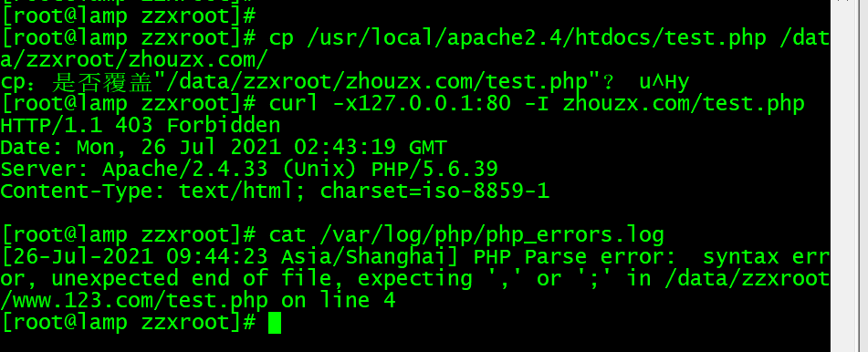Click the cp source path /usr/local/apache2.4/htdocs/test.php

click(537, 38)
